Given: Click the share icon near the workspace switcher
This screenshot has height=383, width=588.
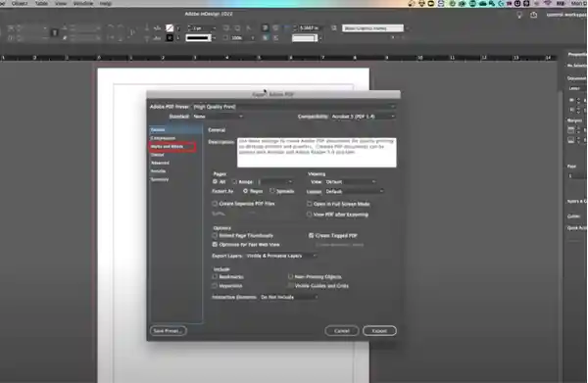Looking at the screenshot, I should [534, 15].
